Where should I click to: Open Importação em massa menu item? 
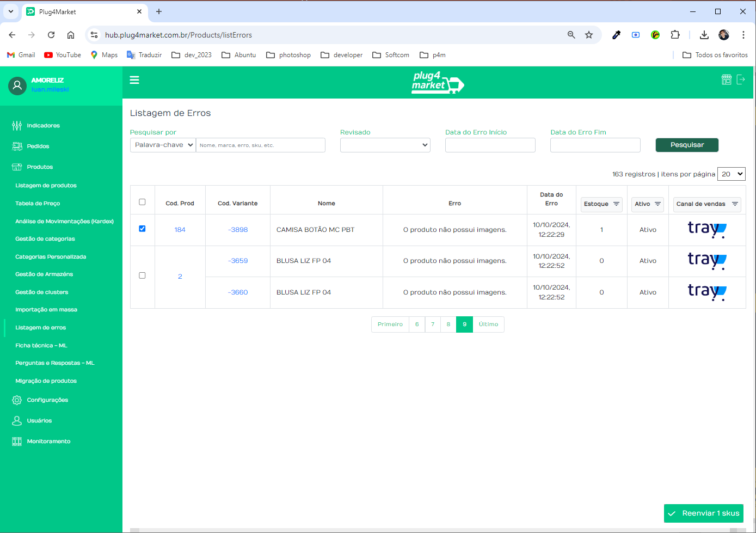46,310
